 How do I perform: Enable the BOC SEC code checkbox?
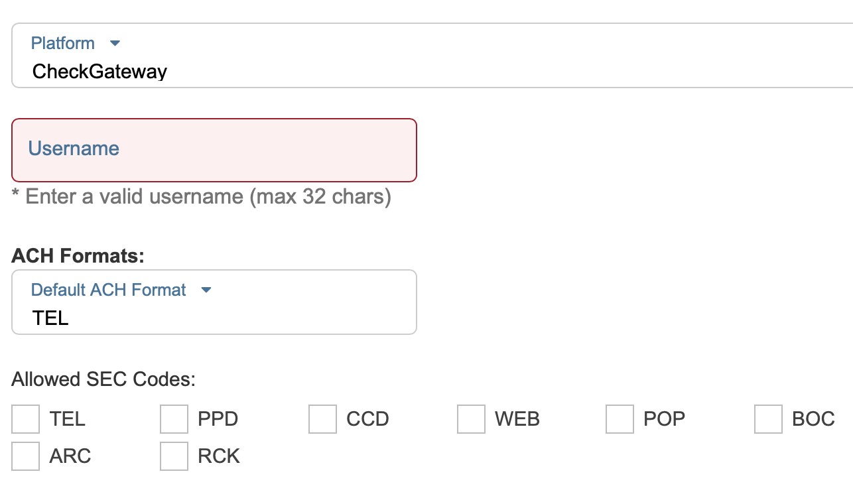[x=769, y=419]
